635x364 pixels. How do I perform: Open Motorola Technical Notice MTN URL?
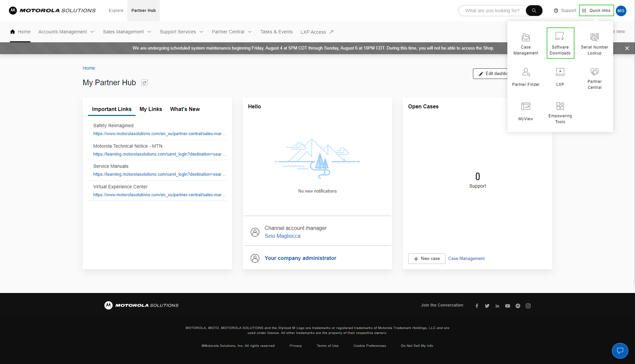point(159,154)
